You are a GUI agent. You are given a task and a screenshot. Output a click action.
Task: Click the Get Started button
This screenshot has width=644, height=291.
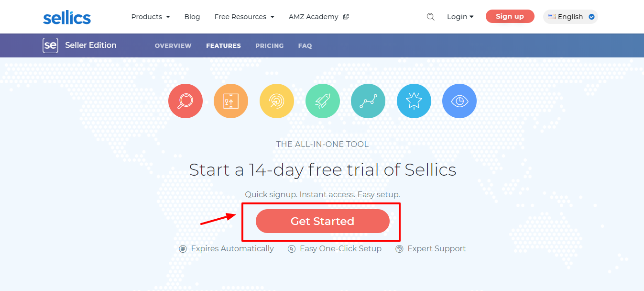tap(322, 221)
